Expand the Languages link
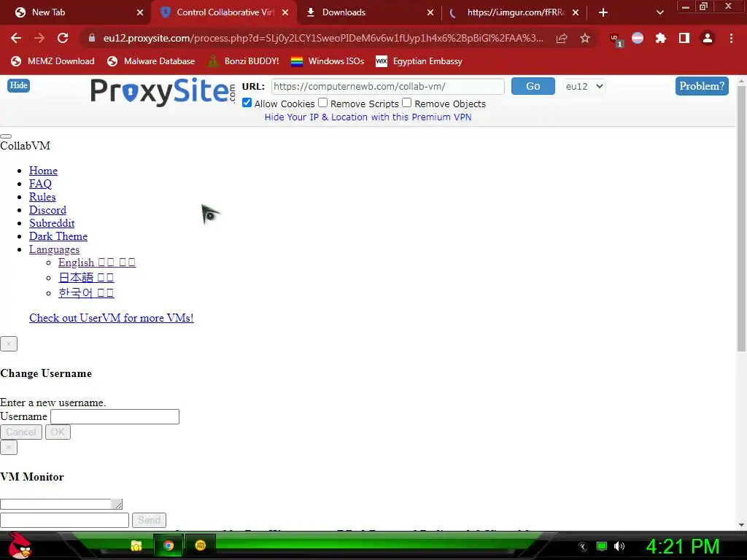This screenshot has width=747, height=560. (54, 249)
